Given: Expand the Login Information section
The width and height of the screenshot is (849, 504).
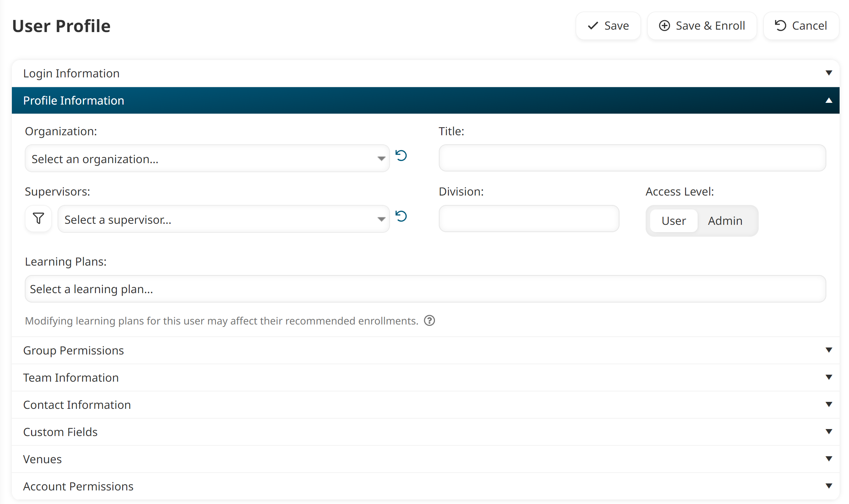Looking at the screenshot, I should click(x=426, y=73).
